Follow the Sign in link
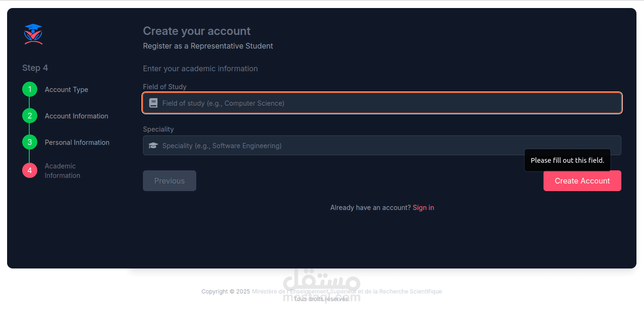This screenshot has height=310, width=644. (x=423, y=208)
